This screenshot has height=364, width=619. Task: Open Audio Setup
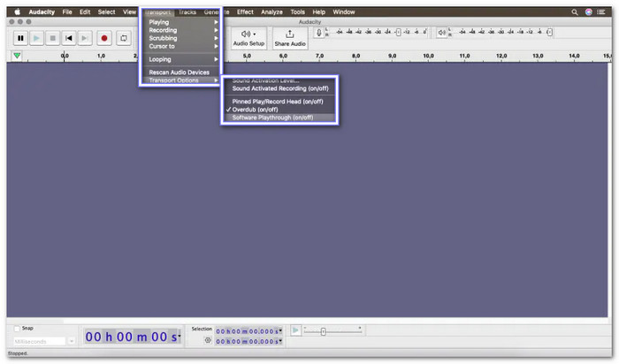pyautogui.click(x=248, y=38)
